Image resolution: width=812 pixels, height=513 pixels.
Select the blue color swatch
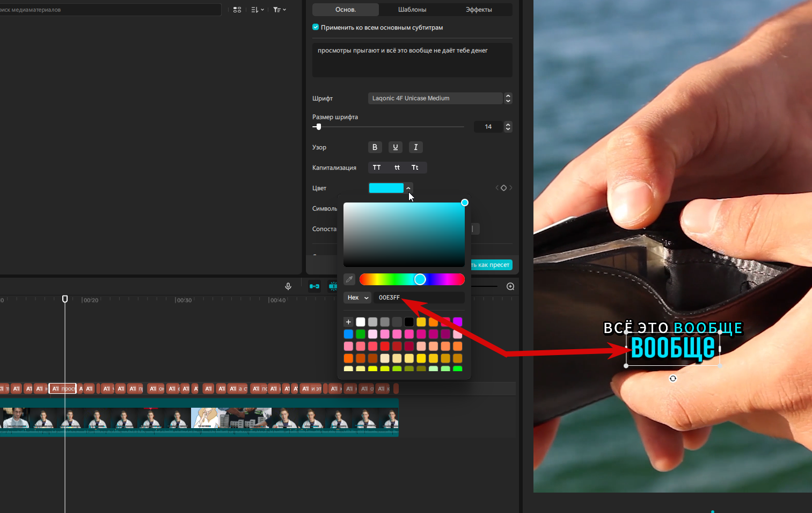pyautogui.click(x=348, y=334)
